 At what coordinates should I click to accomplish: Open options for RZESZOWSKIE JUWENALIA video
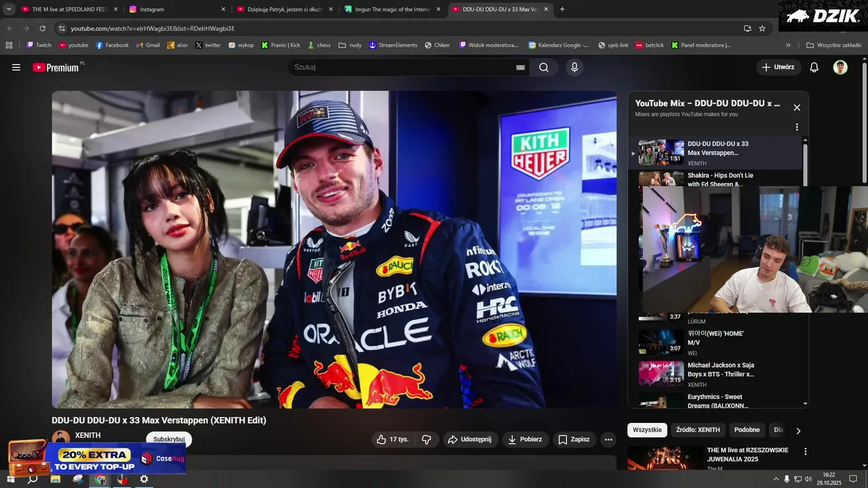click(x=806, y=451)
